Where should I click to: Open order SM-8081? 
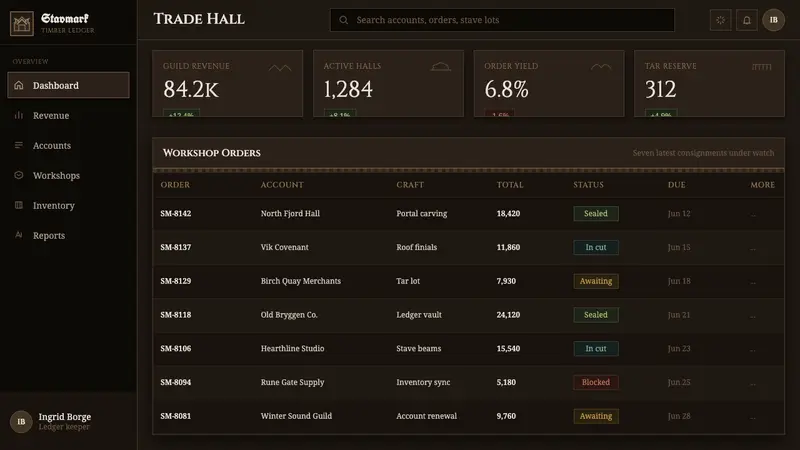176,416
